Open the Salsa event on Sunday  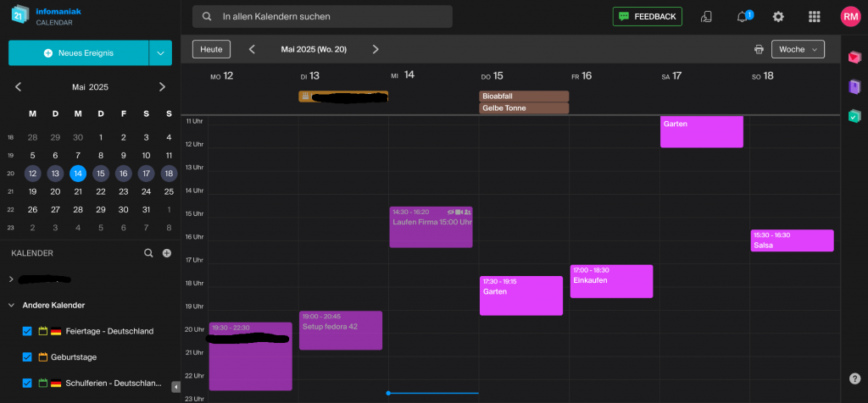792,240
